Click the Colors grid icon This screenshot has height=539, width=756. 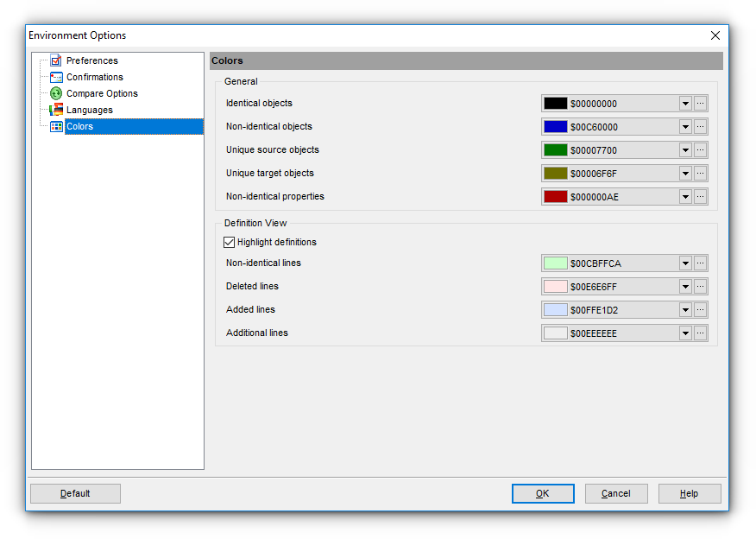(x=56, y=126)
